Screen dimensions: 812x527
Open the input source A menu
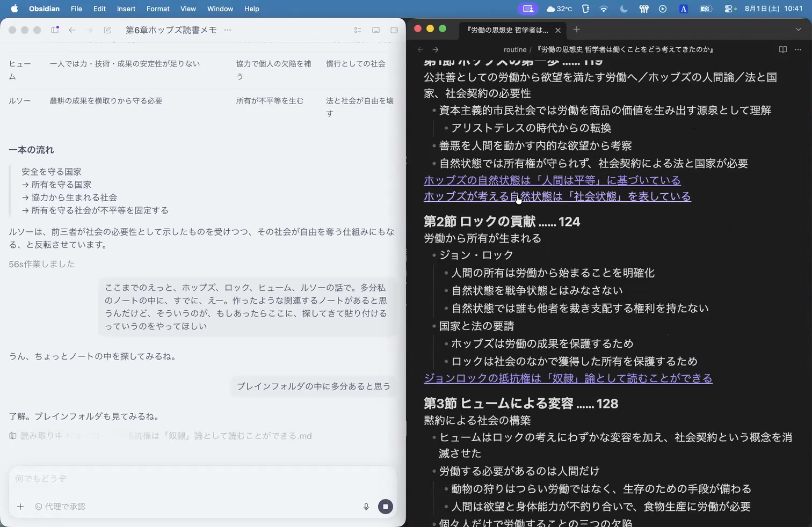tap(683, 9)
